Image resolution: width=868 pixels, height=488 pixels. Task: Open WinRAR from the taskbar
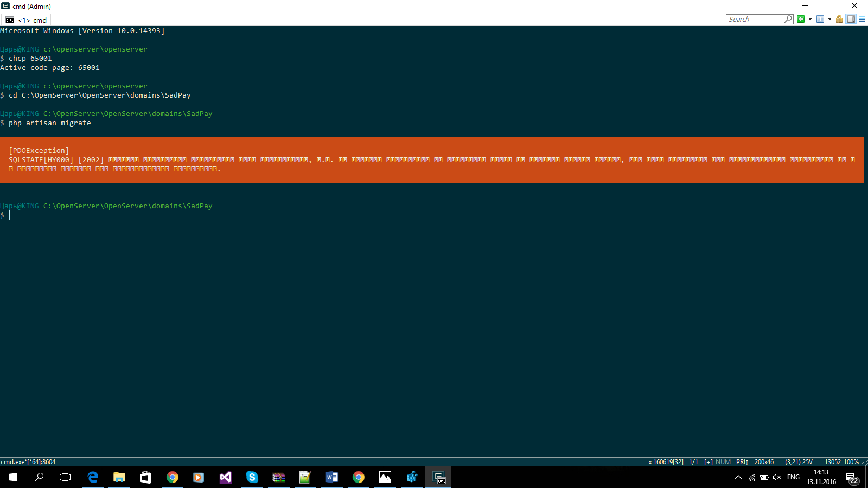tap(279, 477)
